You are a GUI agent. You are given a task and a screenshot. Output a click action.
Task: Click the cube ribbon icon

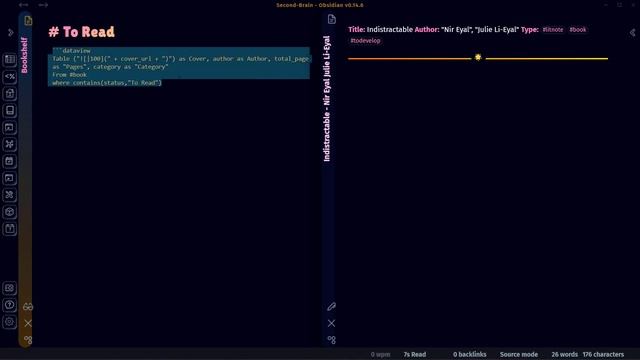click(10, 212)
